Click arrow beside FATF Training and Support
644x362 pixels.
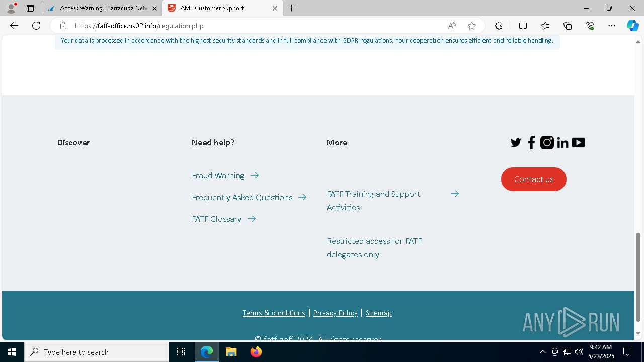455,194
